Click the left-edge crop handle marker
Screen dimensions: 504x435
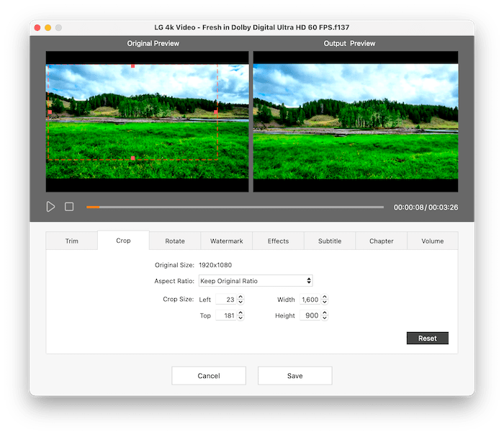pos(49,112)
